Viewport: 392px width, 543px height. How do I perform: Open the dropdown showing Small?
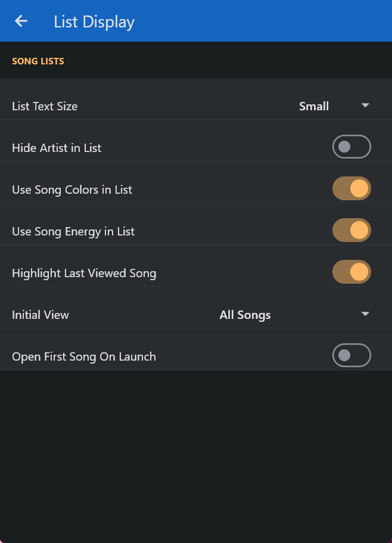[314, 106]
